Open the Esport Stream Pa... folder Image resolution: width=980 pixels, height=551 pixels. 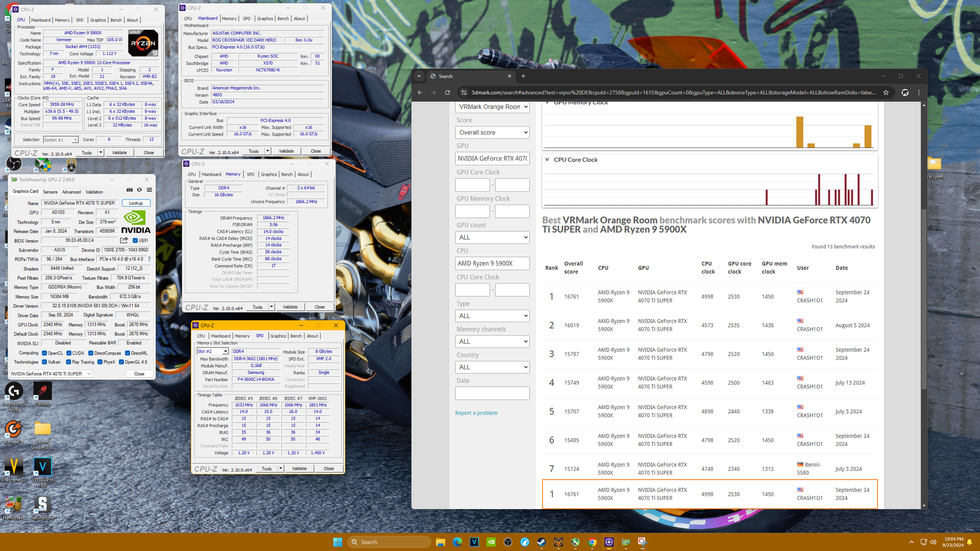42,435
